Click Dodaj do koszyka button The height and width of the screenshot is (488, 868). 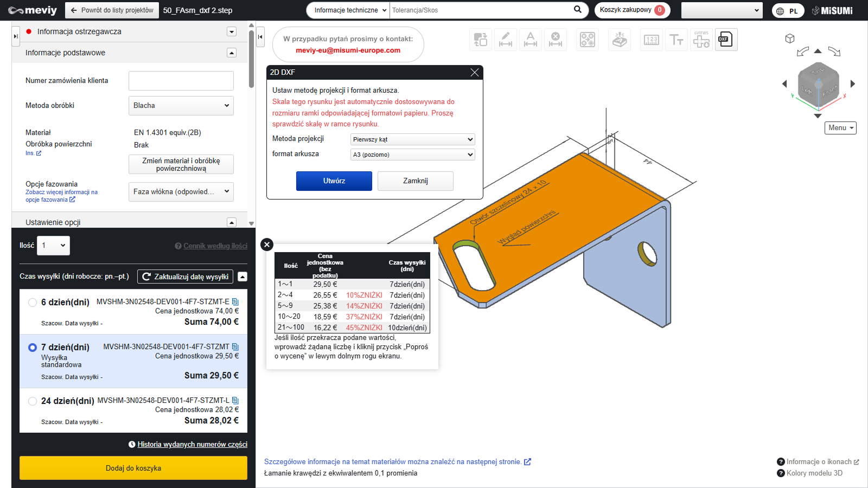133,468
